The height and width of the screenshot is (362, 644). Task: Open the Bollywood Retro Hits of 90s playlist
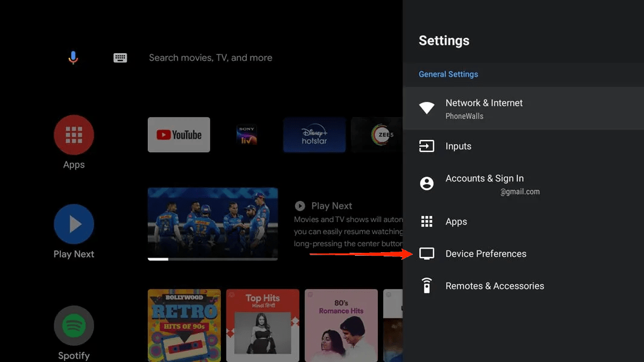pyautogui.click(x=184, y=325)
